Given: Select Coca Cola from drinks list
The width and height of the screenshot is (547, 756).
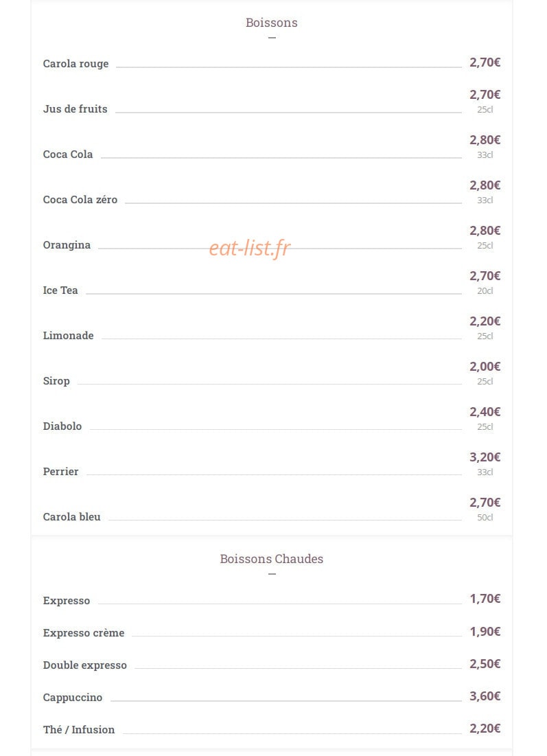Looking at the screenshot, I should click(68, 154).
